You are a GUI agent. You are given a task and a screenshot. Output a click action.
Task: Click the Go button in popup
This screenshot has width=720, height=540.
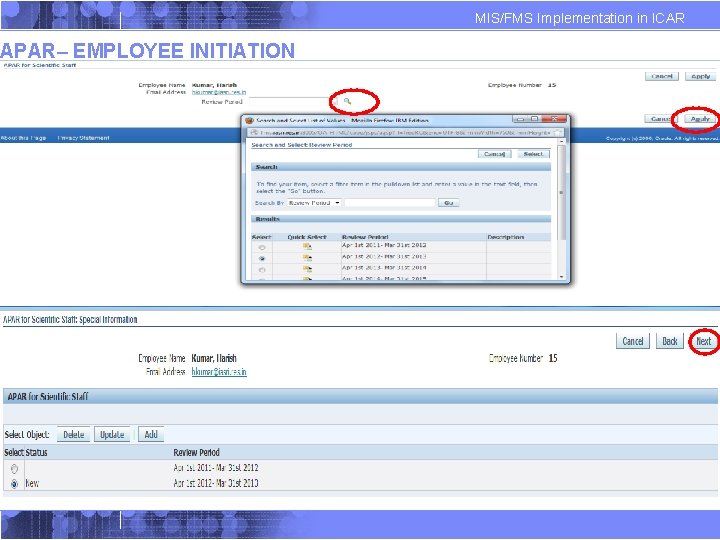click(x=449, y=202)
